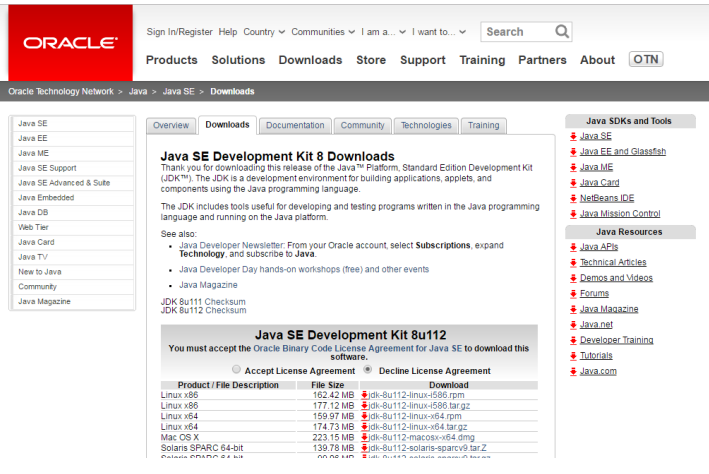Open Oracle Binary Code License Agreement link
The height and width of the screenshot is (474, 709).
point(358,348)
